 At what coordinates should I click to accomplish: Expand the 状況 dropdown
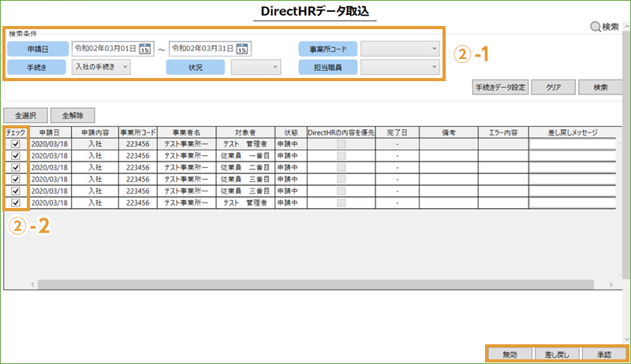pos(256,67)
